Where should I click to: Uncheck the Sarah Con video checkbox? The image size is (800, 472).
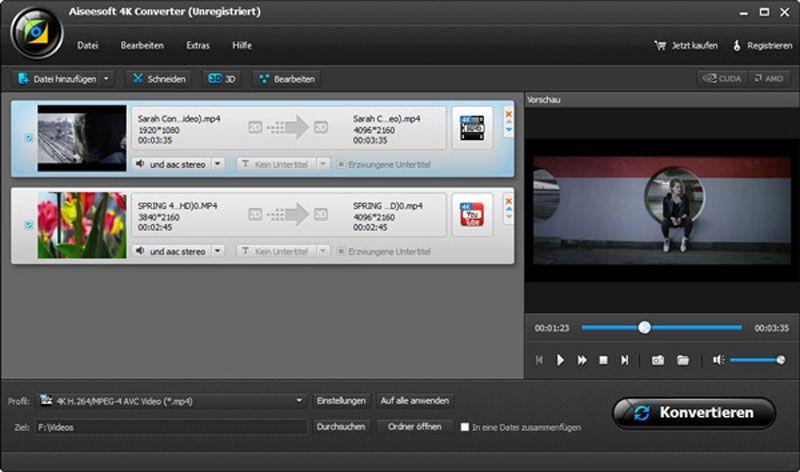pyautogui.click(x=29, y=138)
